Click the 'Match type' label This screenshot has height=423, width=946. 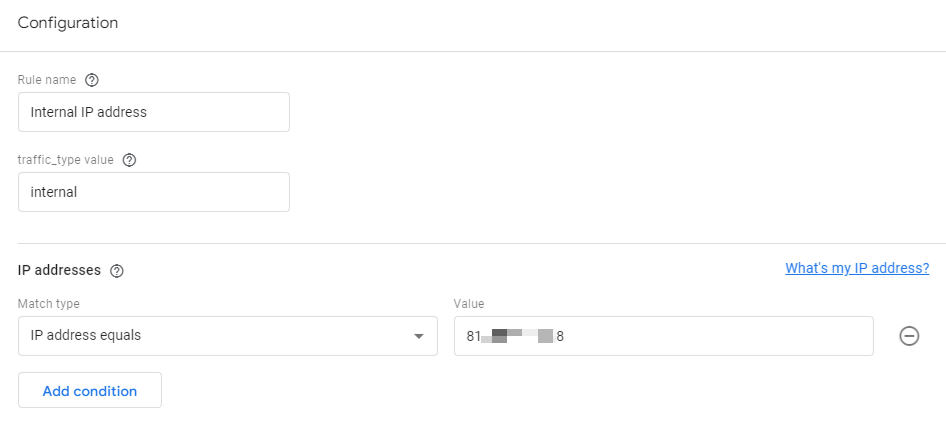click(49, 304)
